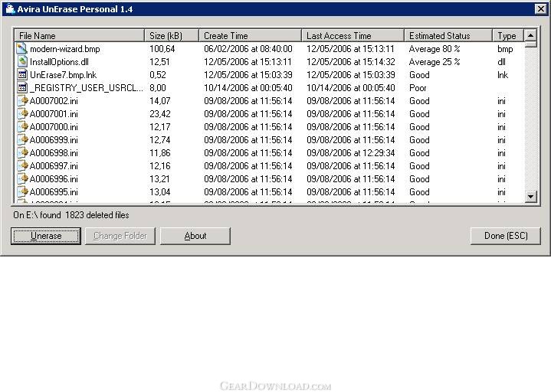The height and width of the screenshot is (392, 551).
Task: Click the modern-wizard.bmp file icon
Action: click(22, 49)
